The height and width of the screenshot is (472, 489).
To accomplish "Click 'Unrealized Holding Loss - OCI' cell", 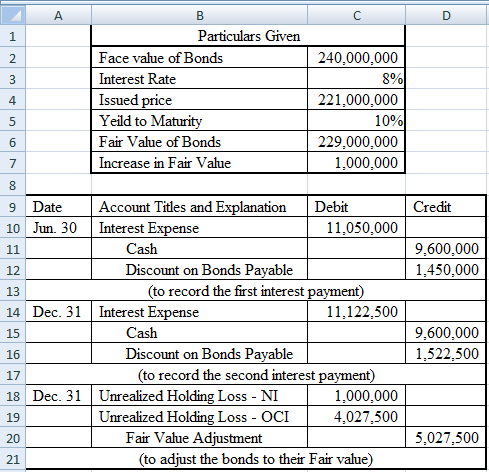I will [199, 417].
